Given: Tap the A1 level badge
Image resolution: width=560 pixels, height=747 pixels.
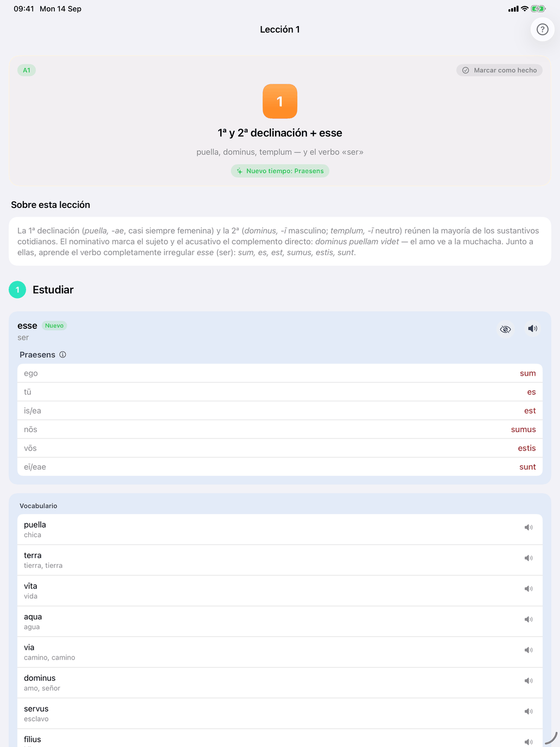Looking at the screenshot, I should (27, 70).
